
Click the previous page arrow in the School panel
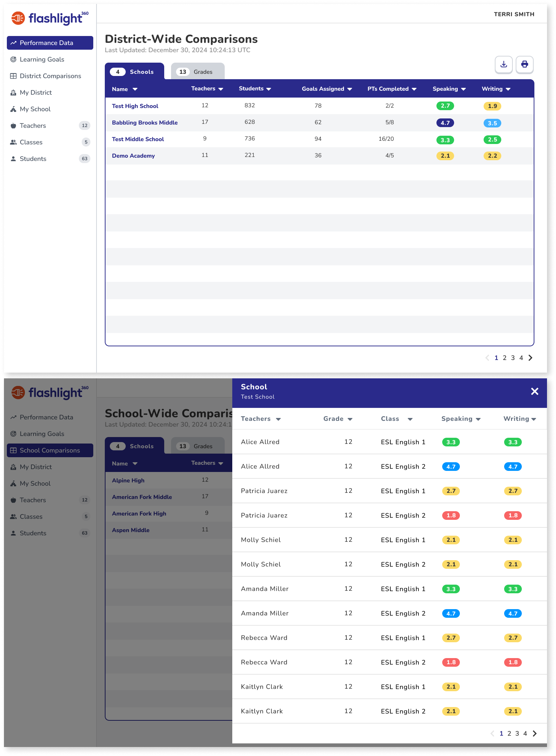tap(492, 734)
